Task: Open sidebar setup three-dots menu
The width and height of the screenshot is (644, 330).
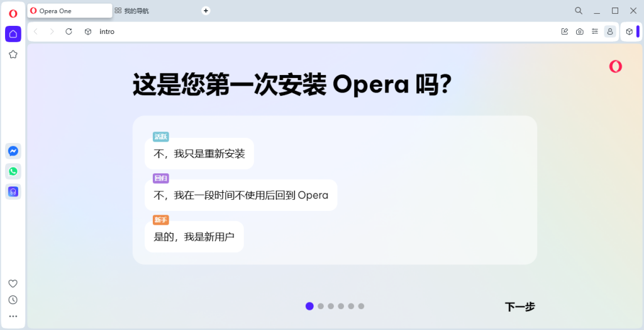Action: tap(13, 316)
